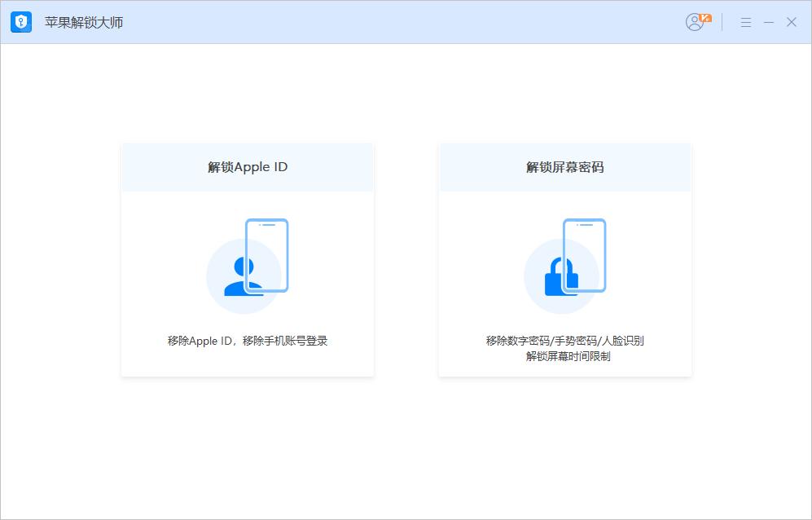Image resolution: width=812 pixels, height=520 pixels.
Task: Minimize the 苹果解锁大师 window
Action: [769, 22]
